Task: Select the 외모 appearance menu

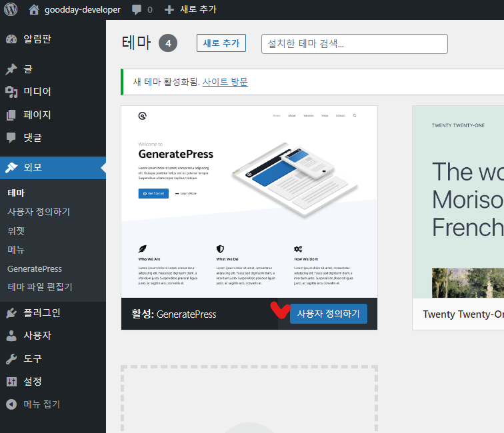Action: 53,168
